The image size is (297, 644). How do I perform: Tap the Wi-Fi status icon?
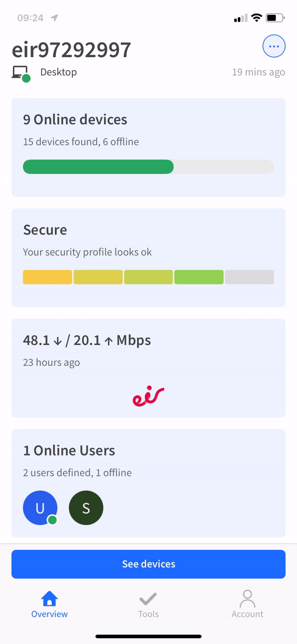256,18
